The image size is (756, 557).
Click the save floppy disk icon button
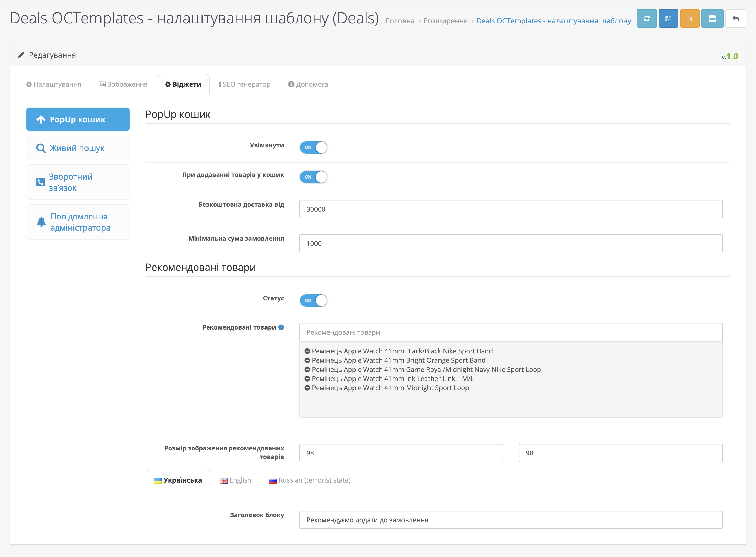pyautogui.click(x=668, y=19)
